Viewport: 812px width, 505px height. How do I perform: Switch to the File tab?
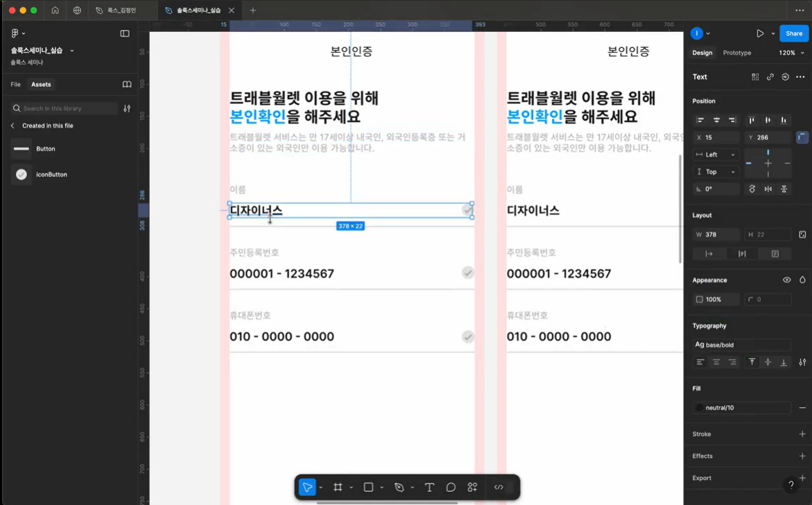pos(15,85)
